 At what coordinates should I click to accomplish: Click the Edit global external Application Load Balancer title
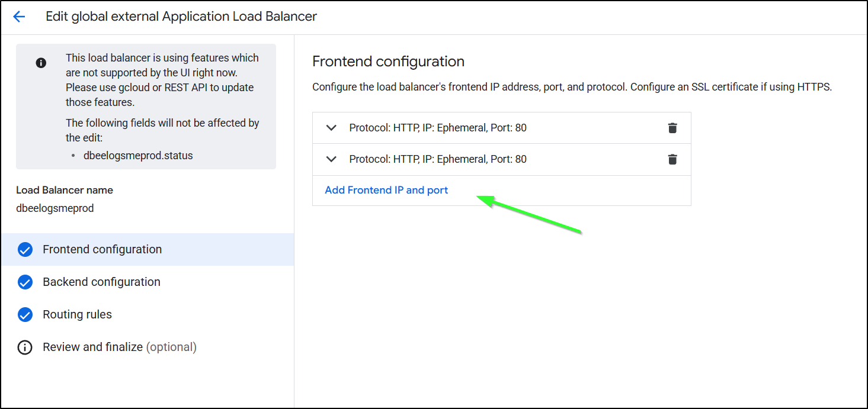(181, 17)
